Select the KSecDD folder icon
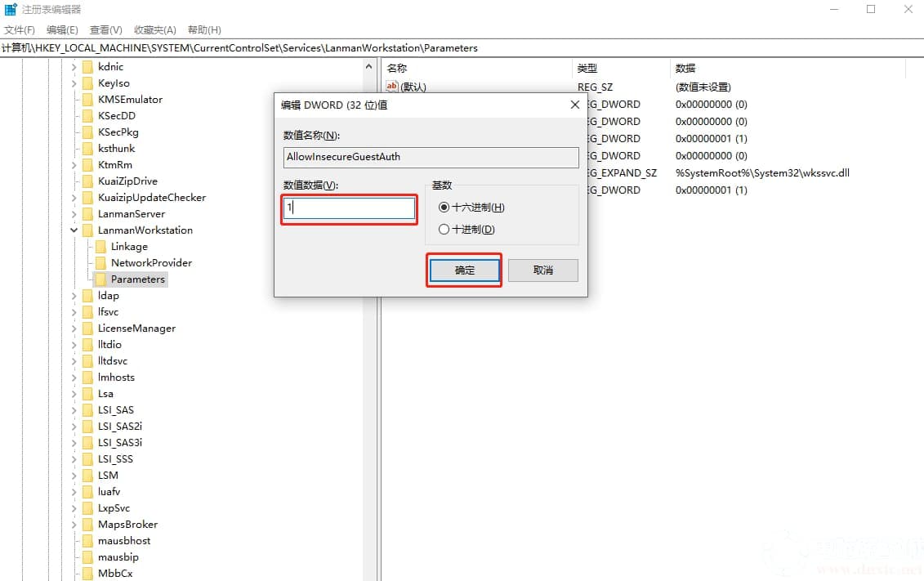The width and height of the screenshot is (924, 581). tap(87, 115)
